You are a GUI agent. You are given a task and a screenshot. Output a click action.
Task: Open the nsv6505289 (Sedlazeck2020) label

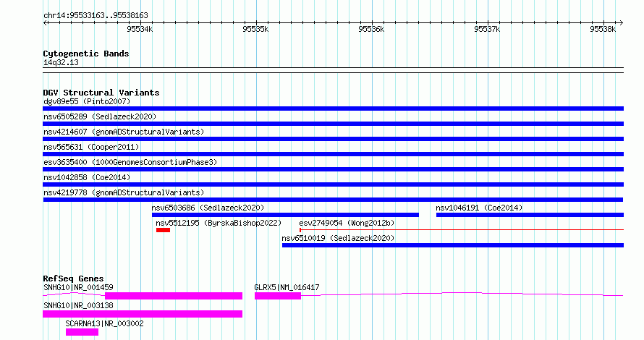[100, 116]
